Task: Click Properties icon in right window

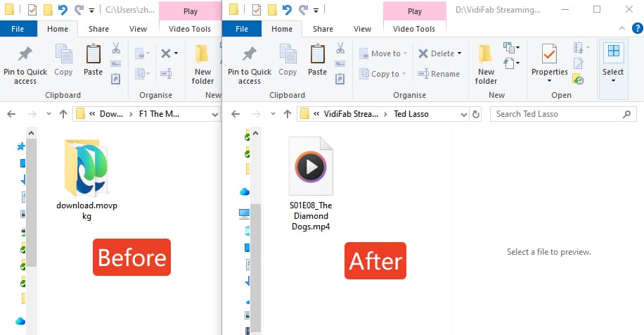Action: tap(550, 53)
